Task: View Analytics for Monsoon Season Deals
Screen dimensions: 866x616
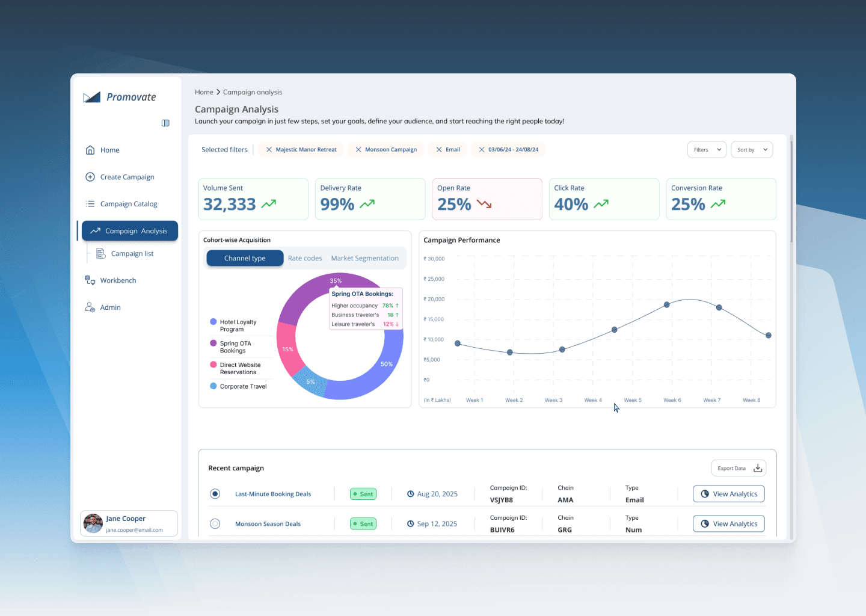Action: coord(729,524)
